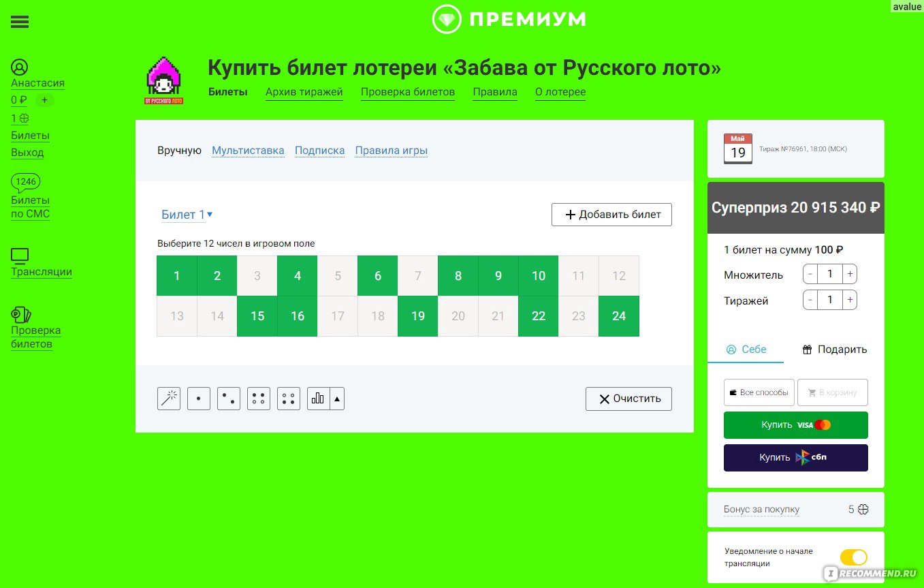Click the ticket check icon in sidebar
Viewport: 924px width, 588px height.
[21, 315]
